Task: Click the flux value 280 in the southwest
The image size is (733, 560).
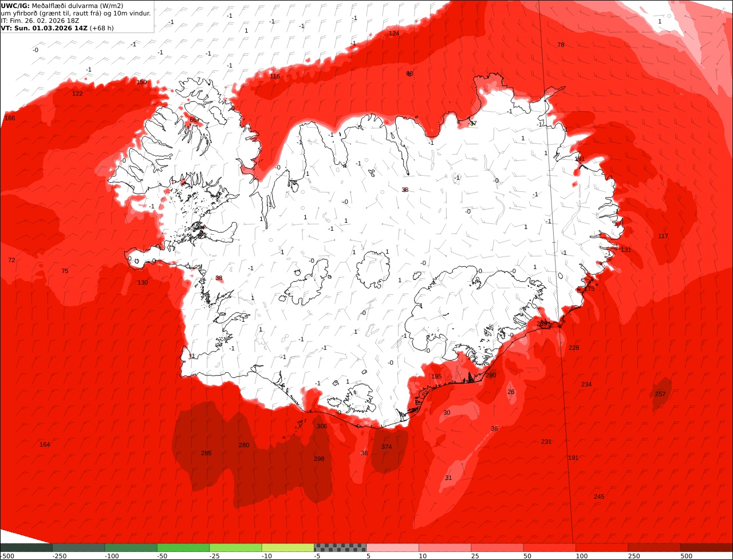Action: tap(244, 445)
